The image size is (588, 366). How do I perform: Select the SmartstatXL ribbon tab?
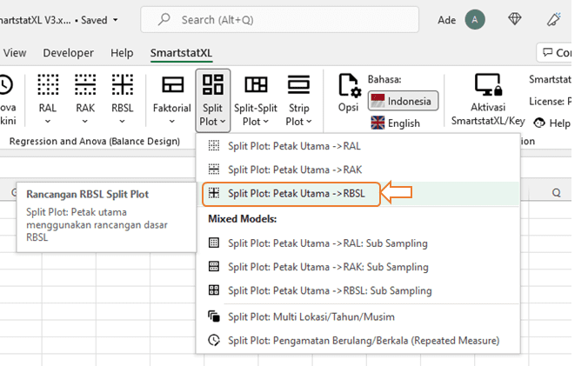(x=181, y=53)
